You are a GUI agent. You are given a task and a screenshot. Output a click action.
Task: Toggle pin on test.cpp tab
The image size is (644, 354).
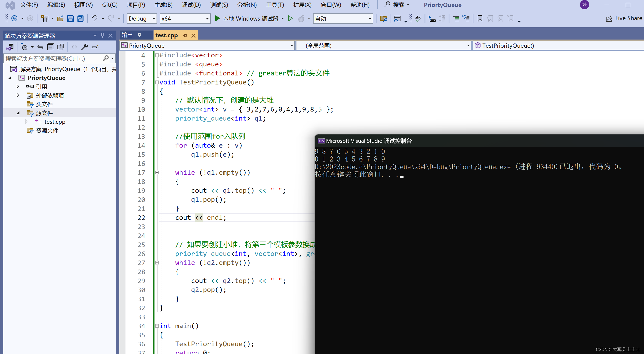point(185,36)
